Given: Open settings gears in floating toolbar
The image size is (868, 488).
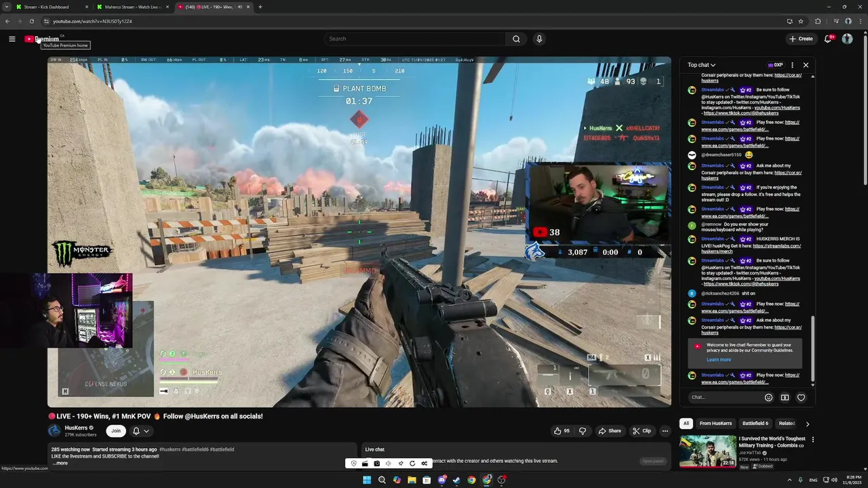Looking at the screenshot, I should tap(425, 464).
